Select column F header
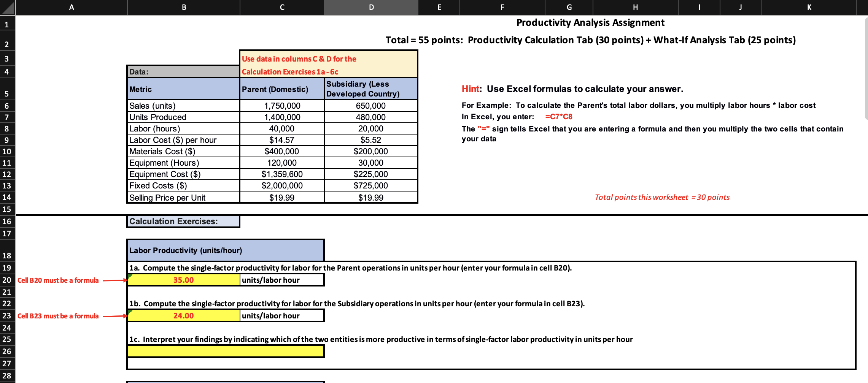The height and width of the screenshot is (383, 868). point(502,7)
